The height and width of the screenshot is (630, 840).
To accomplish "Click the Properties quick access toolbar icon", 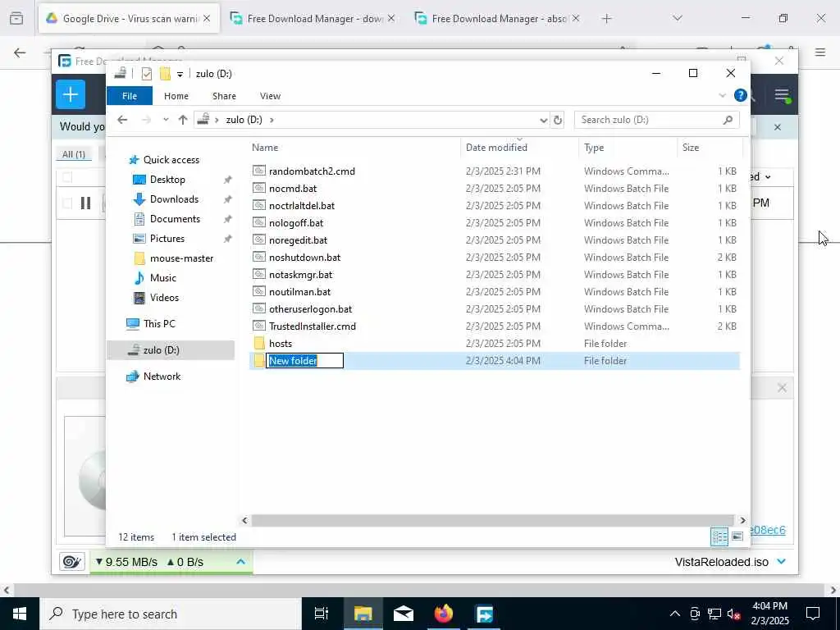I will point(146,73).
